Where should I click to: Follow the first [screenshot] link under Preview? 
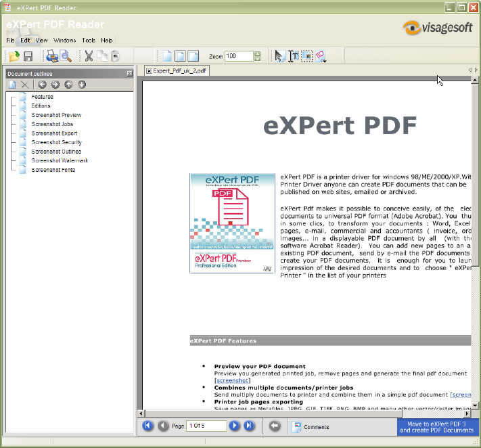[x=233, y=380]
